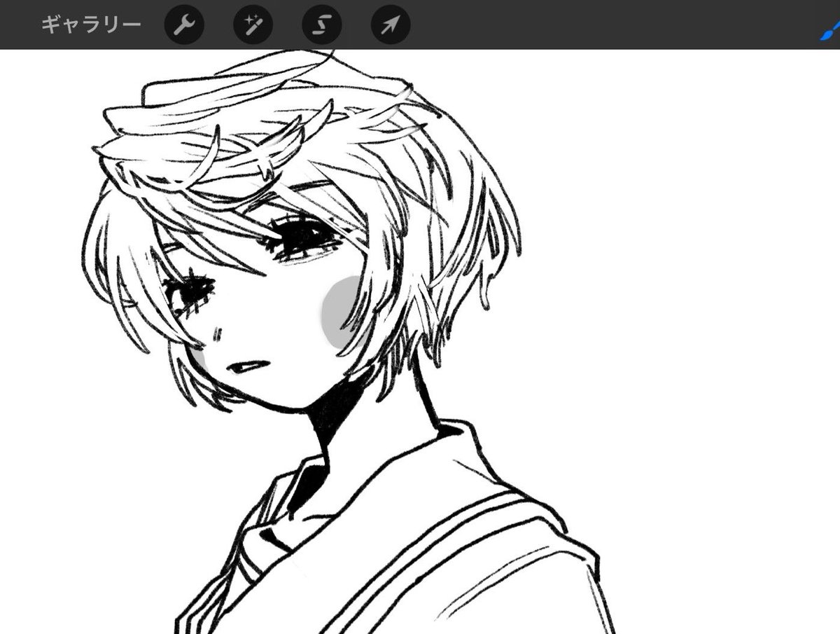Open the ギャラリー gallery
Viewport: 840px width, 634px height.
(x=91, y=25)
